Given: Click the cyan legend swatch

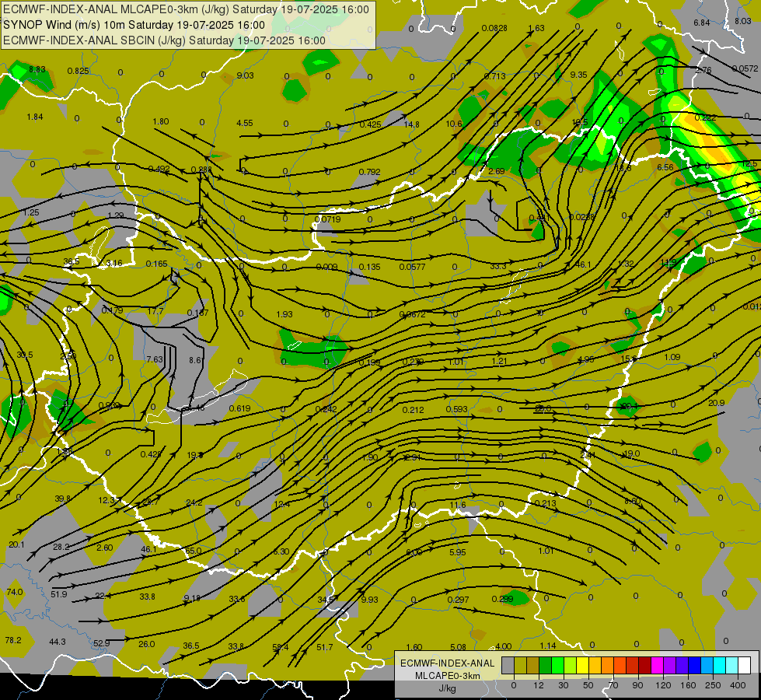Looking at the screenshot, I should (720, 665).
